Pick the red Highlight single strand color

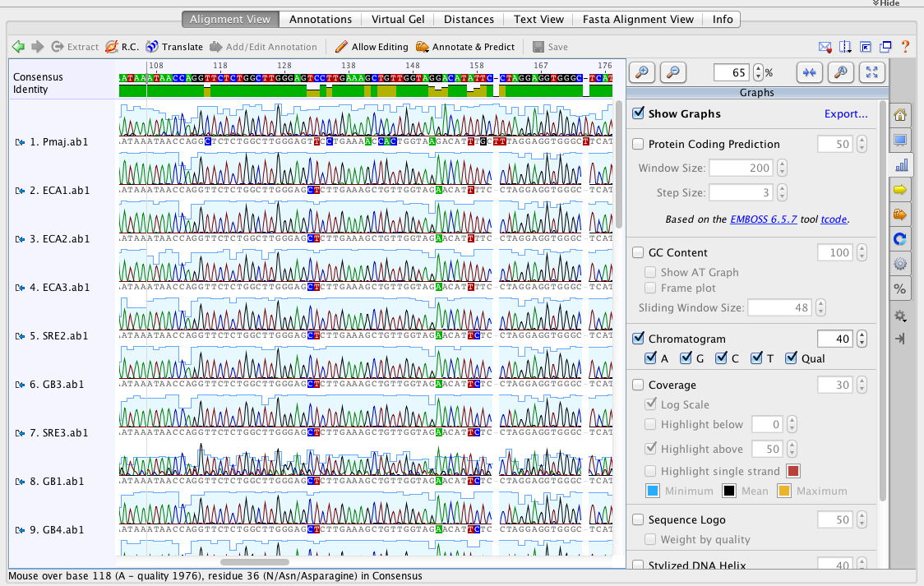click(793, 471)
